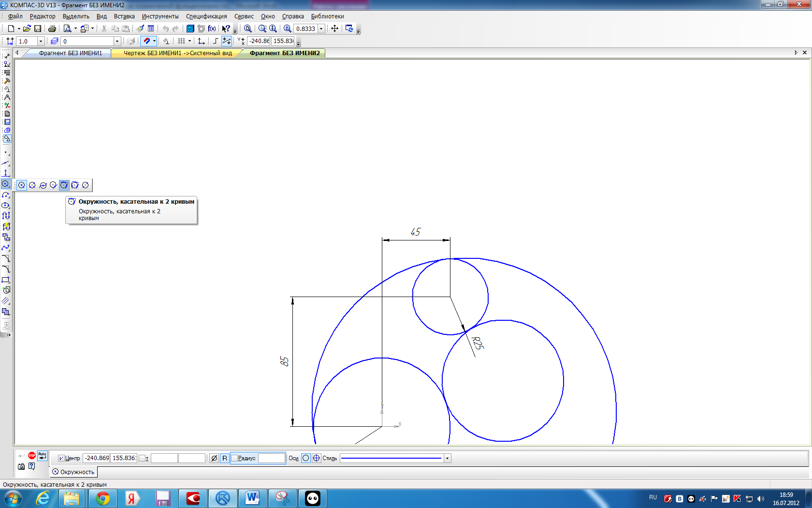Expand the layer number dropdown showing 0
Screen dimensions: 812x508
117,41
